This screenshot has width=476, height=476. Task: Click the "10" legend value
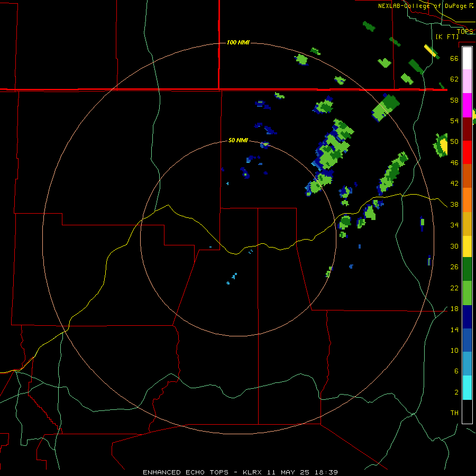click(x=454, y=351)
